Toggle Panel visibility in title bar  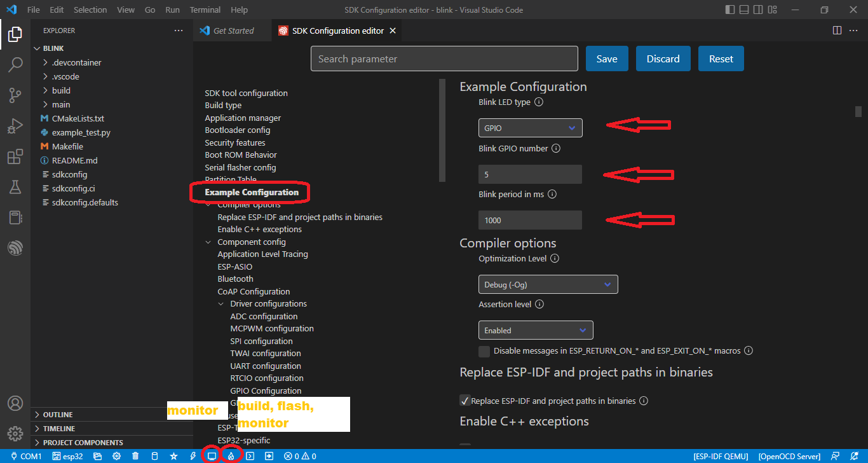click(x=745, y=10)
